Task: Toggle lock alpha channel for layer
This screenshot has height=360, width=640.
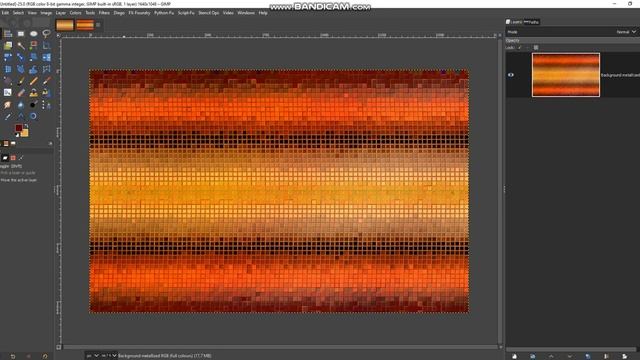Action: tap(536, 48)
